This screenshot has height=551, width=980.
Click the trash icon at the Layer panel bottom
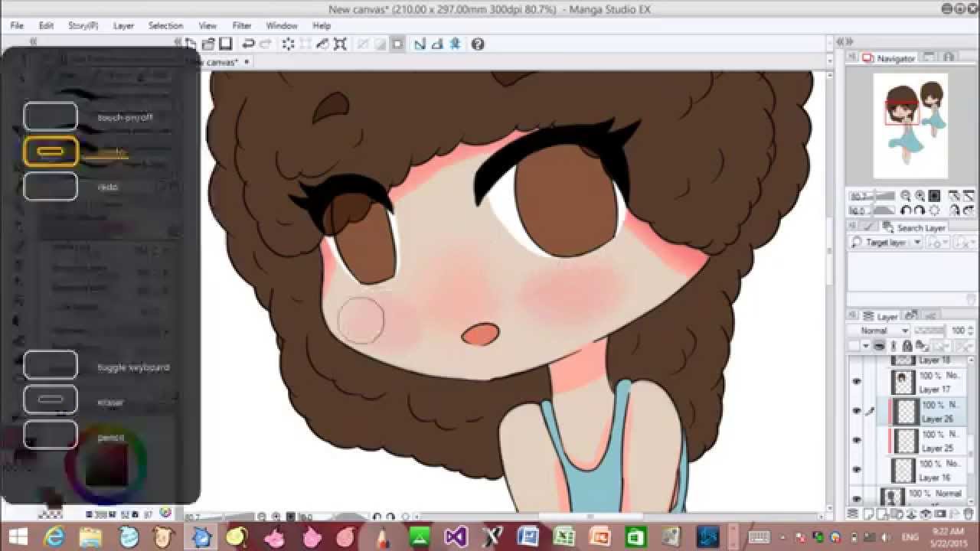tap(969, 514)
